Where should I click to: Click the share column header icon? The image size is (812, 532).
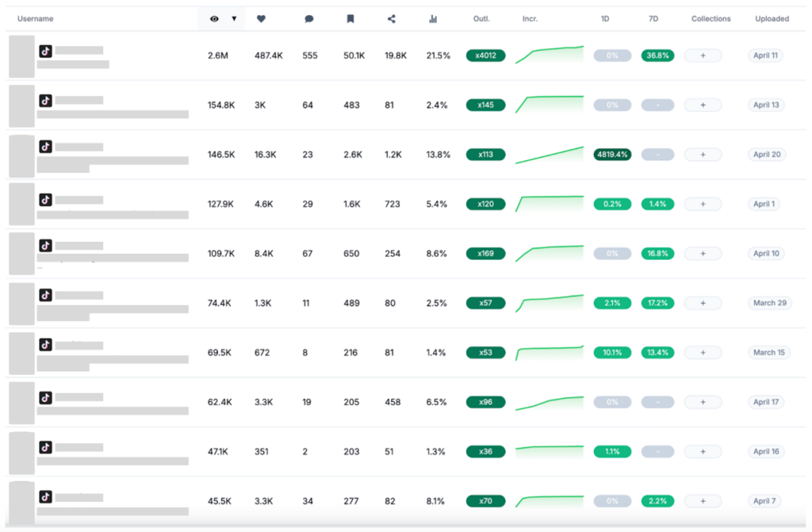tap(392, 18)
